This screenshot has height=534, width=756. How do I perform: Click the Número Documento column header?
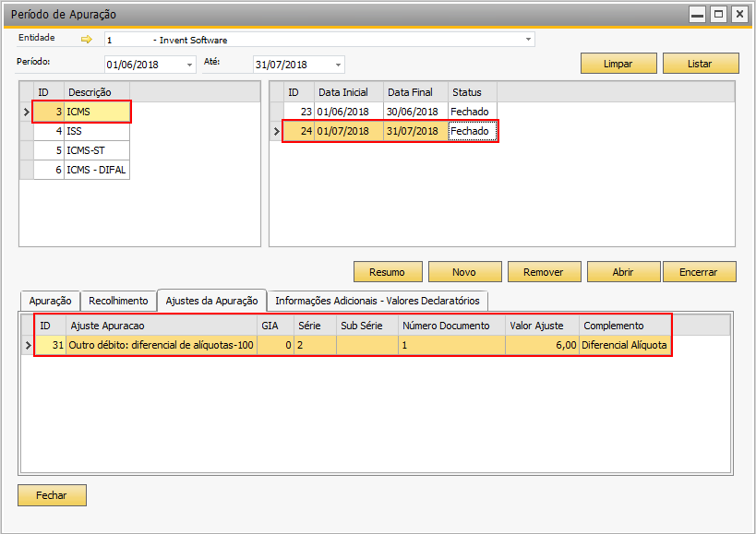click(x=451, y=326)
